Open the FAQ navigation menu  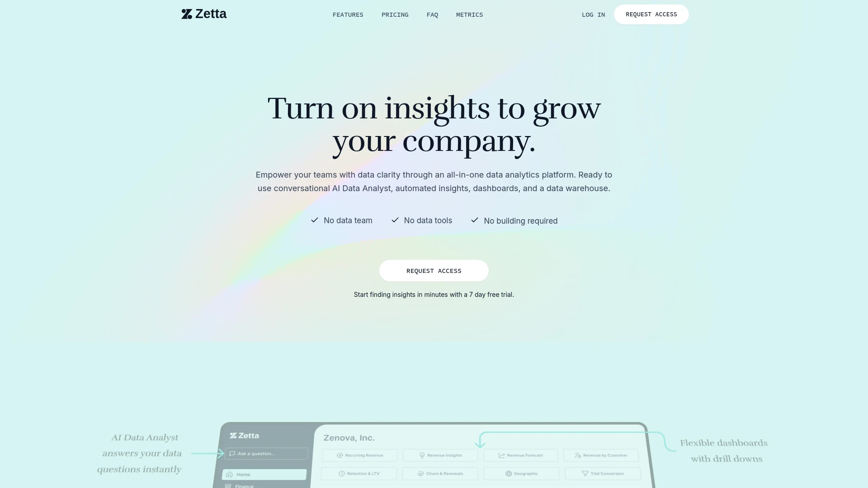[x=432, y=14]
